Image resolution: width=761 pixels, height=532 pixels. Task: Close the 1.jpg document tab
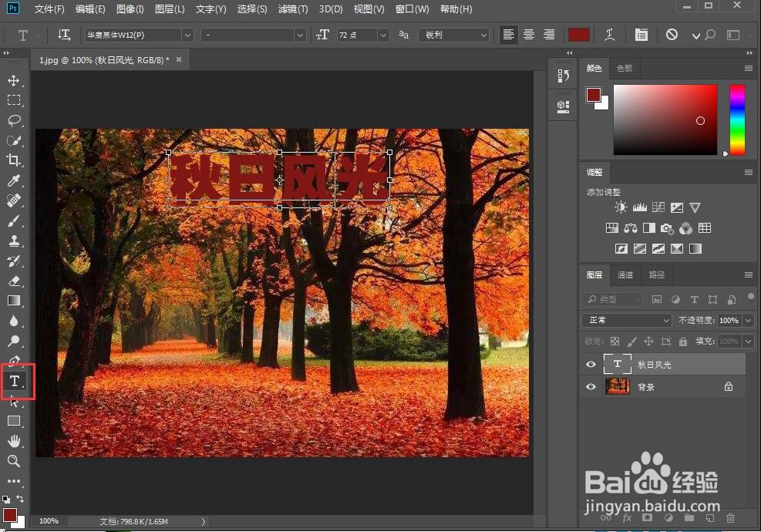(x=179, y=59)
